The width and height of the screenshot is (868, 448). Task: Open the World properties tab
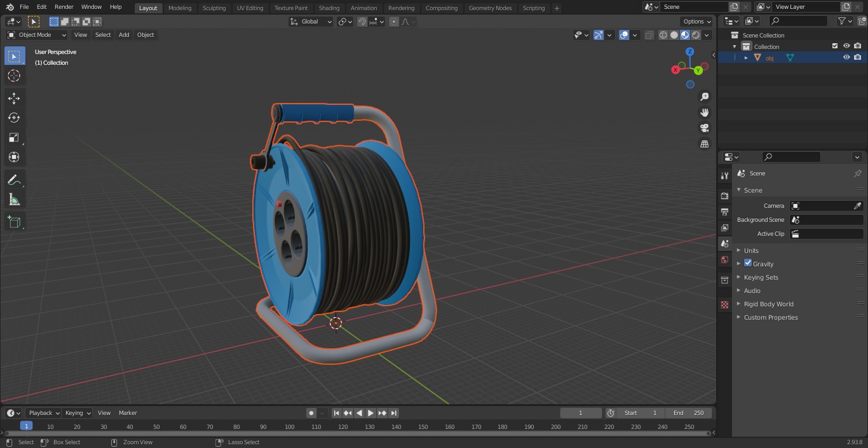click(724, 259)
